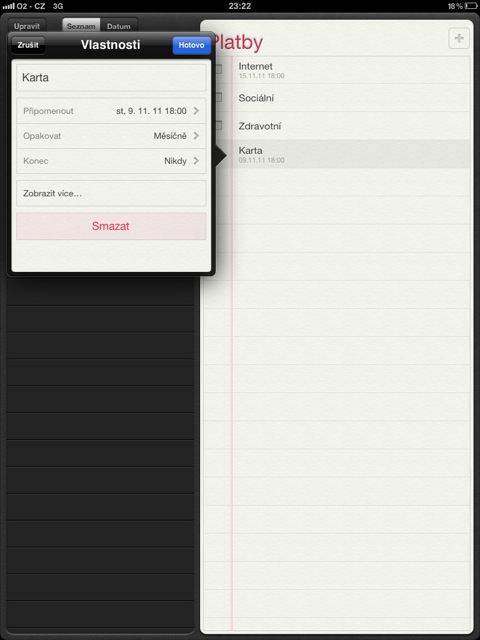The image size is (480, 640).
Task: Tap the Nikdy end value
Action: pyautogui.click(x=176, y=161)
